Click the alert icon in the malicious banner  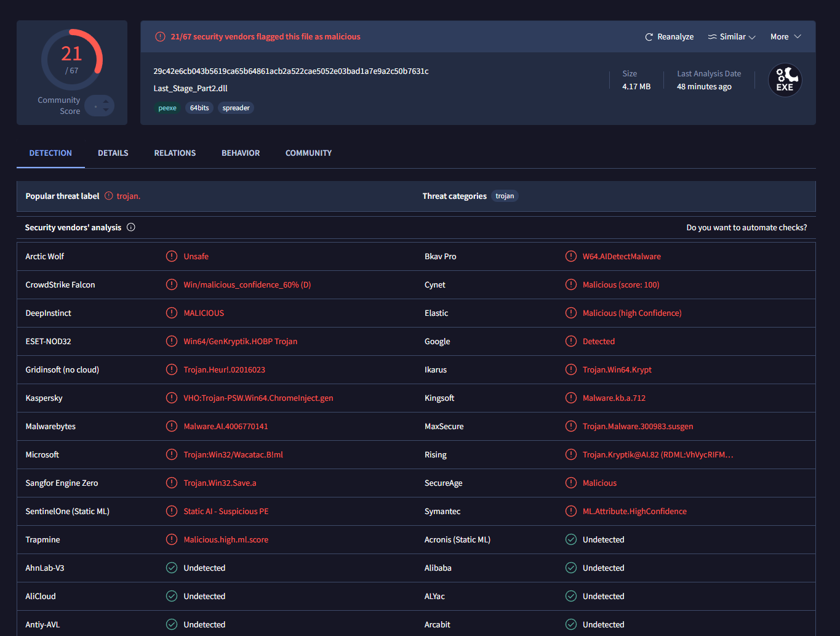pos(160,37)
